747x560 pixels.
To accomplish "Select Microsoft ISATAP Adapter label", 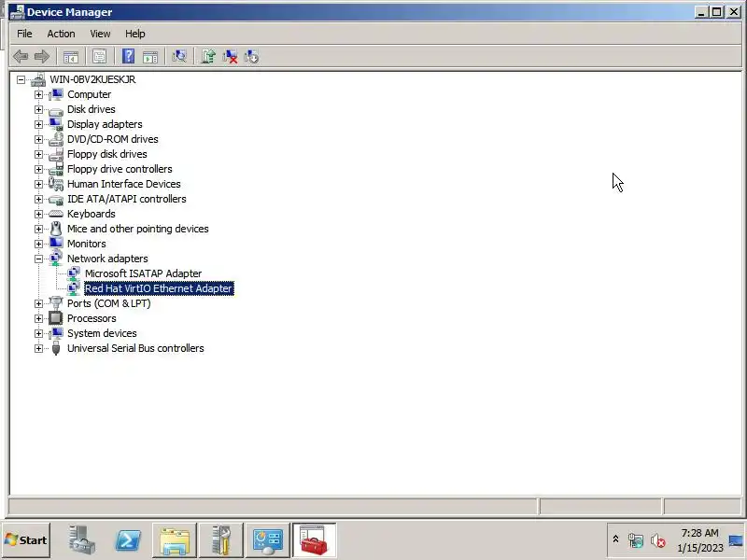I will (x=143, y=273).
